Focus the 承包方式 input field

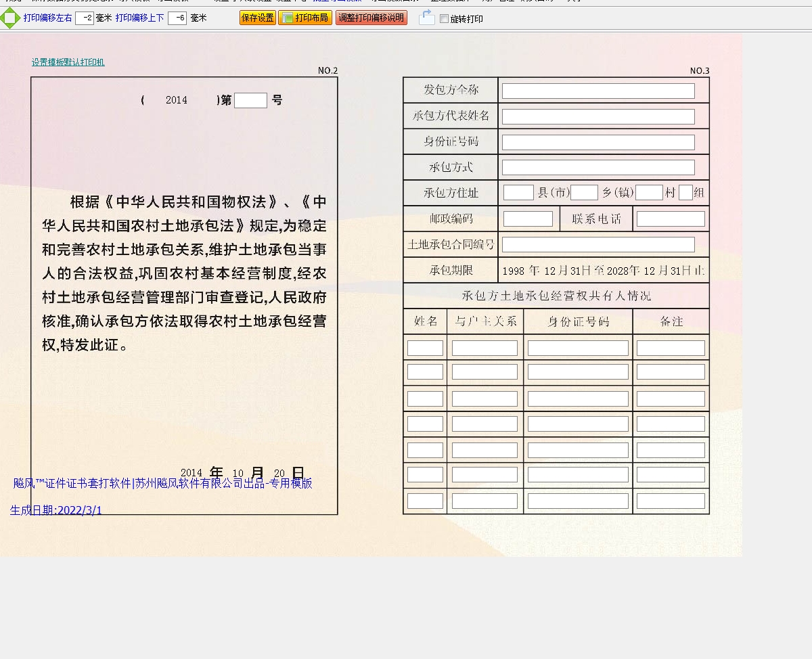point(598,167)
